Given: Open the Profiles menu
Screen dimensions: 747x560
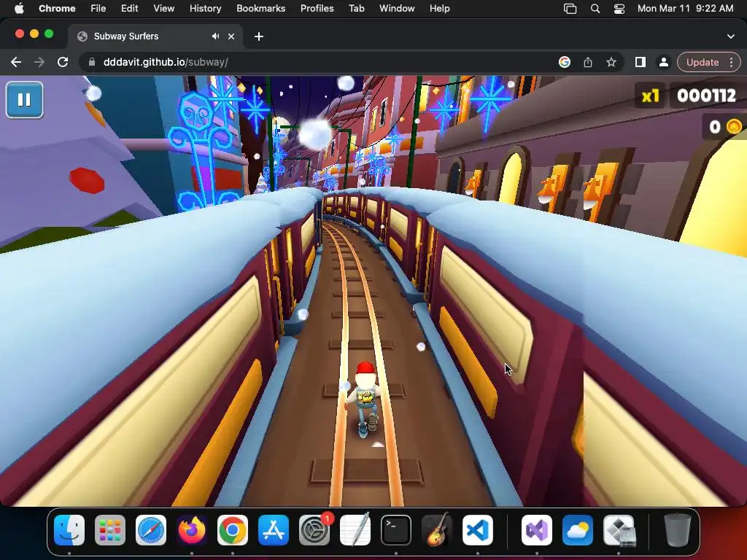Looking at the screenshot, I should (317, 9).
